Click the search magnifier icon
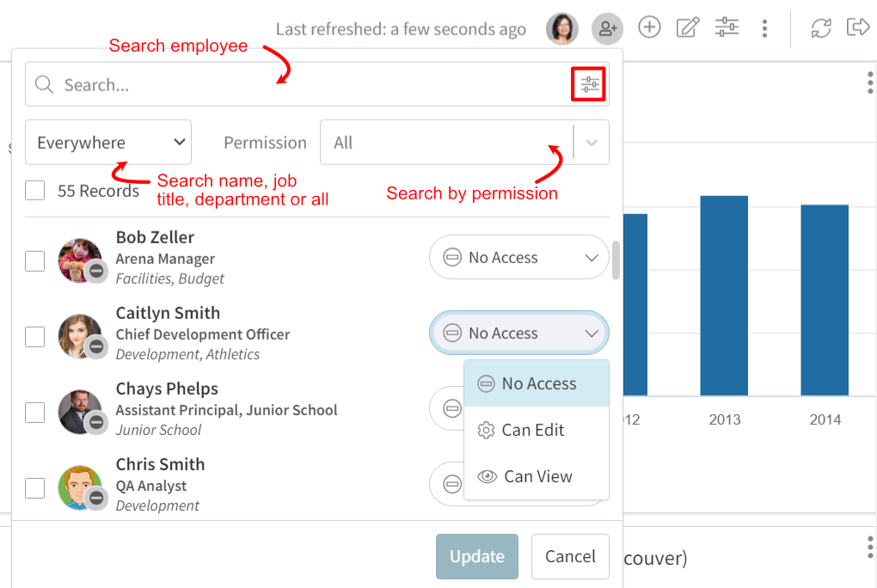Screen dimensions: 877x588 (x=44, y=84)
